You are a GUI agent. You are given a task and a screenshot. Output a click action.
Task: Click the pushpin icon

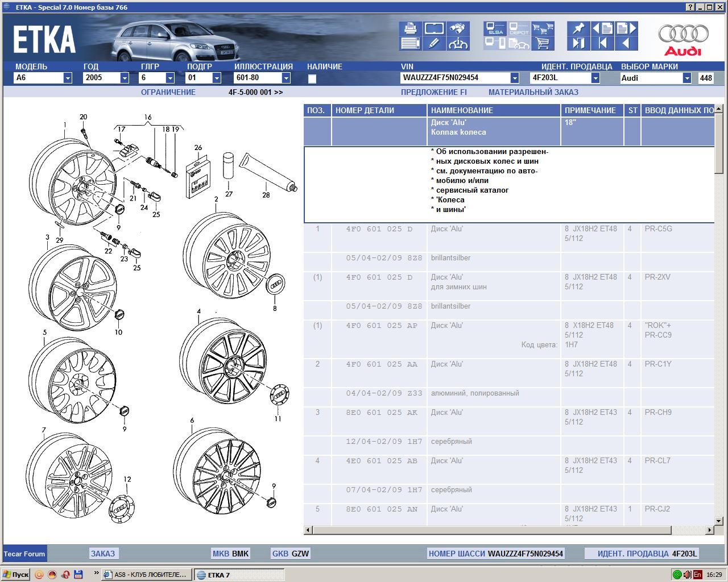pyautogui.click(x=578, y=28)
